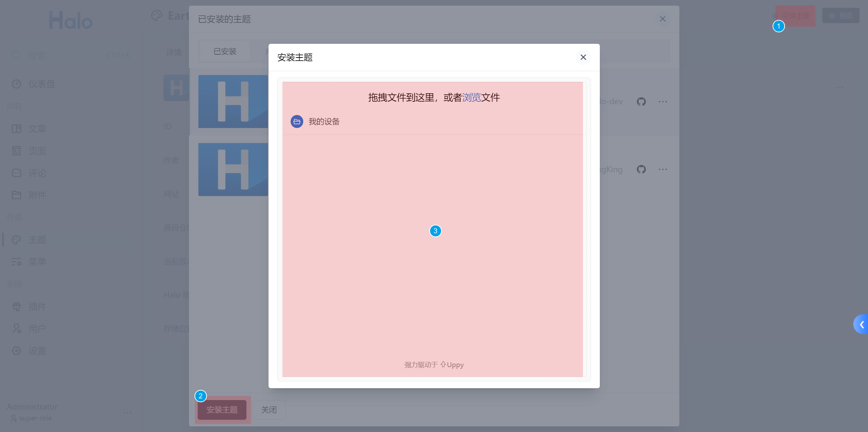This screenshot has width=868, height=432.
Task: Click the 文章 book icon
Action: pyautogui.click(x=16, y=129)
